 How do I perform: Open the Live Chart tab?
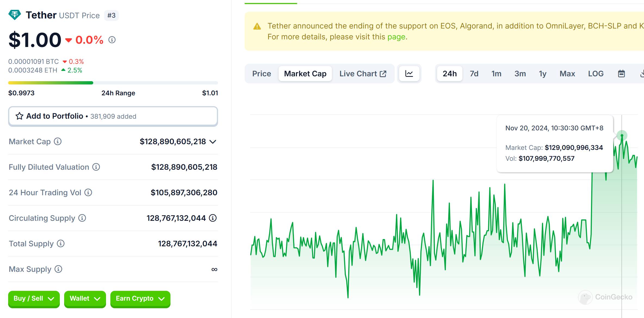pos(363,74)
